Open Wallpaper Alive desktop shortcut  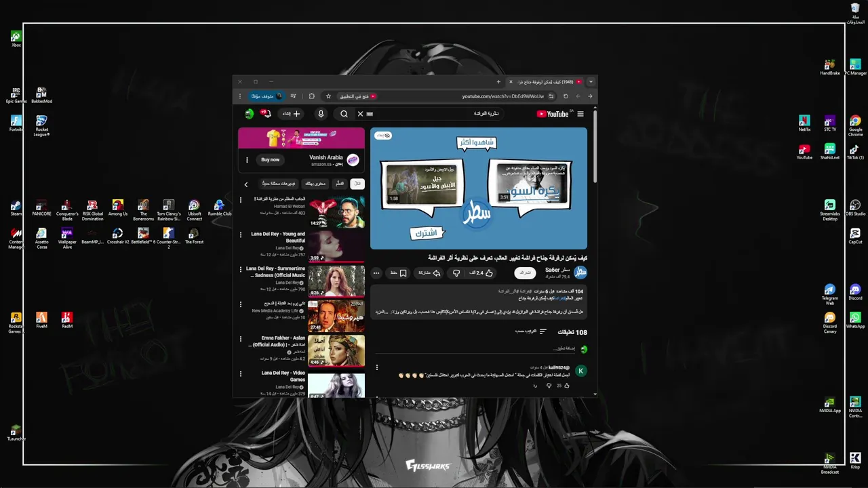(x=67, y=239)
